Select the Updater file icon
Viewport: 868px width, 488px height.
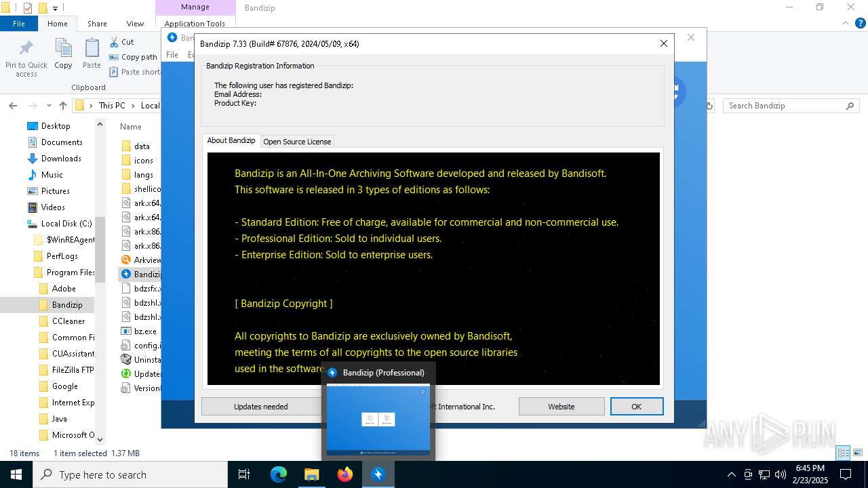click(126, 373)
